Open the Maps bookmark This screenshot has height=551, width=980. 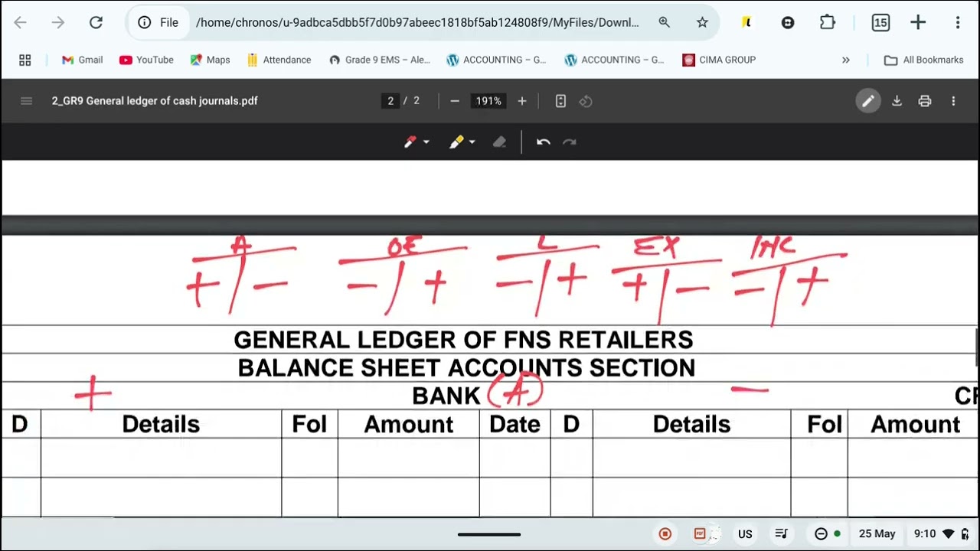210,60
